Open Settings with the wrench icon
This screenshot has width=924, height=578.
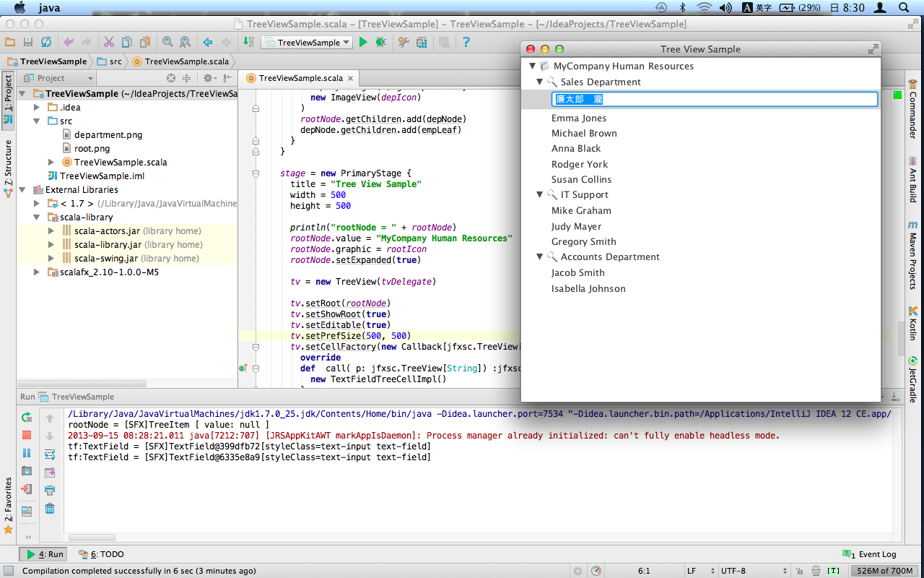click(x=404, y=43)
